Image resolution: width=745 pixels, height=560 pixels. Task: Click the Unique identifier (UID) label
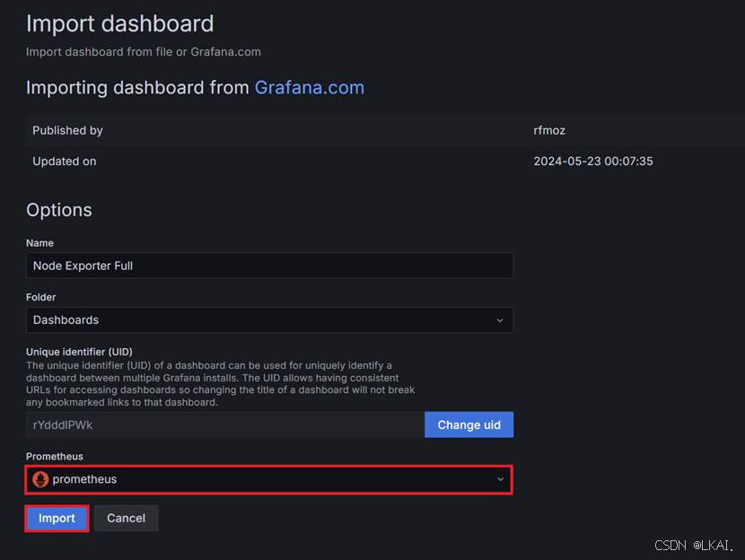[79, 352]
